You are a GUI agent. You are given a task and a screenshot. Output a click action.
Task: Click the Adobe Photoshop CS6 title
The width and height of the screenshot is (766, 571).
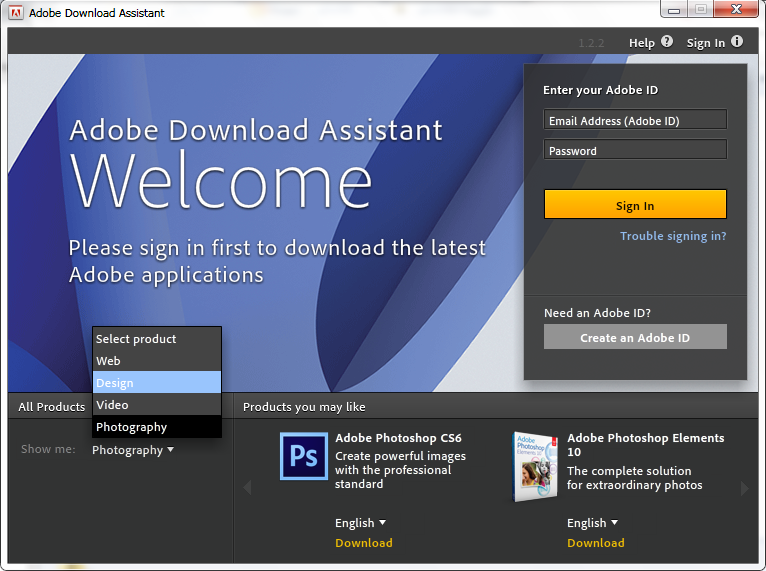click(398, 438)
